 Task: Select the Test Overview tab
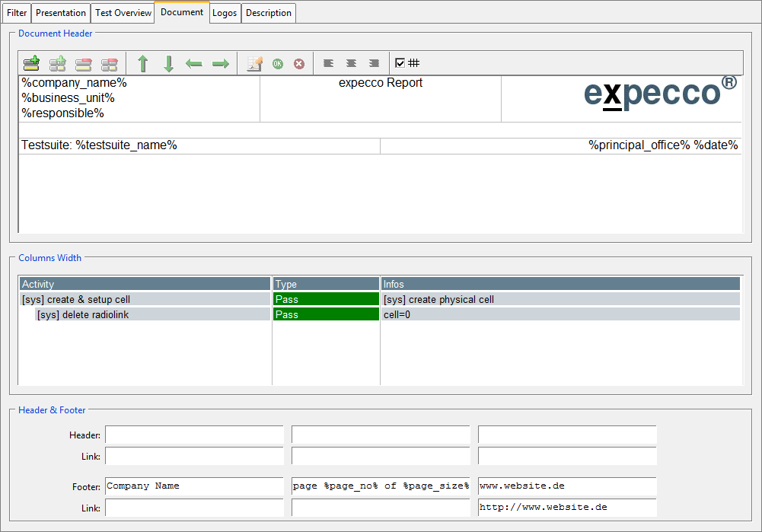click(123, 13)
